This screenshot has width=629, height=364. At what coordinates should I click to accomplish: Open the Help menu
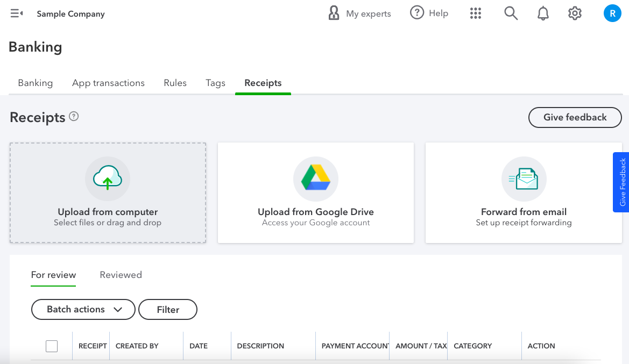(x=429, y=13)
